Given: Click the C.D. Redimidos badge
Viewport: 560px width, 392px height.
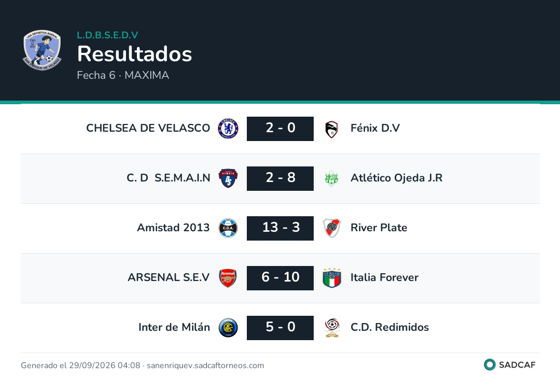Looking at the screenshot, I should tap(332, 328).
